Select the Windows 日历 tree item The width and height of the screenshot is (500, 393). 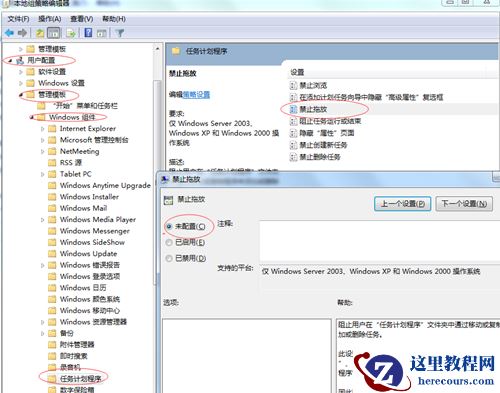pyautogui.click(x=83, y=288)
